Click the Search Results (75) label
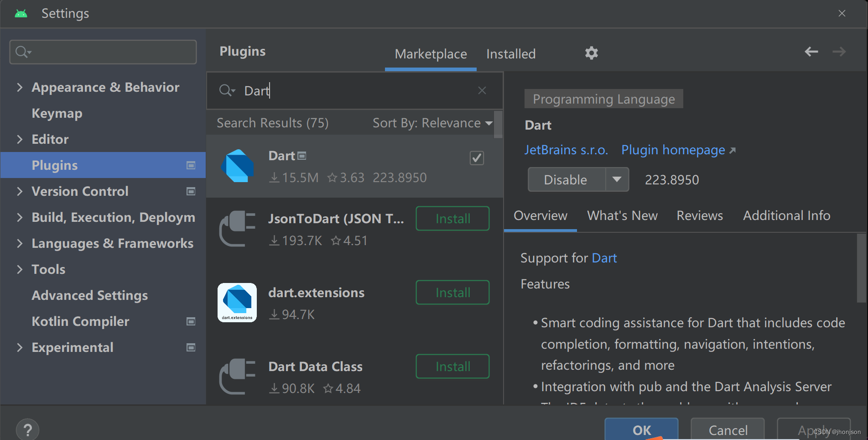868x440 pixels. 273,123
